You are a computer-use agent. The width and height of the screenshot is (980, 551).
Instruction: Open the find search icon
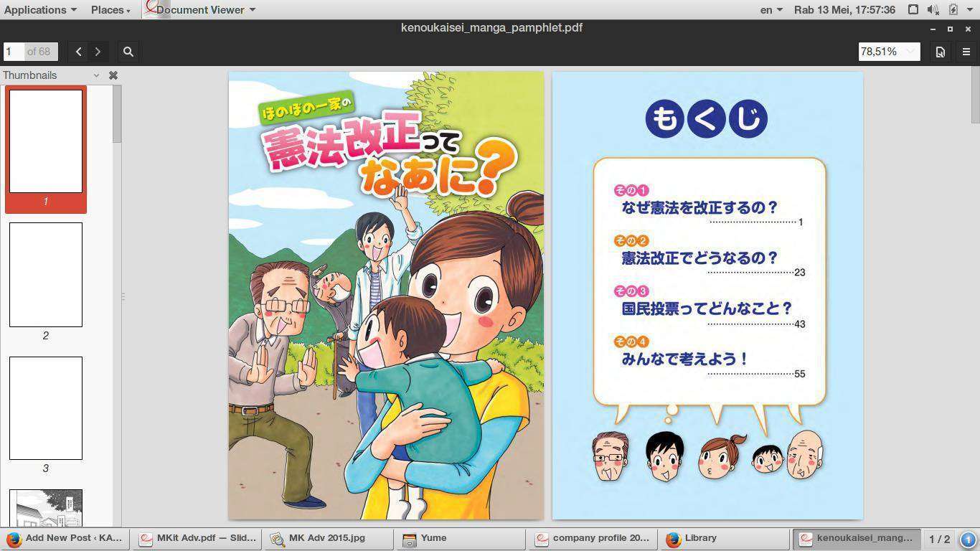pos(128,52)
